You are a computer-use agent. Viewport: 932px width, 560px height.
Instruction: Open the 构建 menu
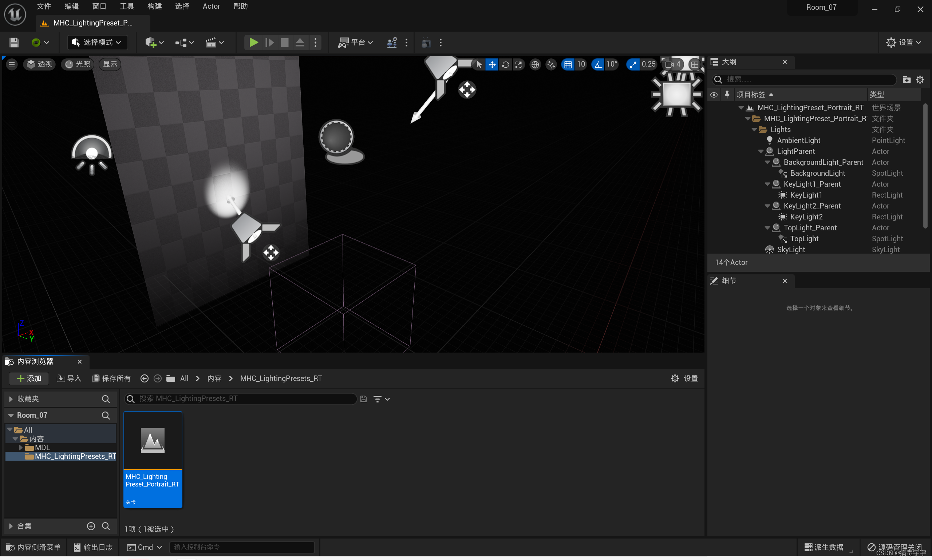[x=154, y=7]
